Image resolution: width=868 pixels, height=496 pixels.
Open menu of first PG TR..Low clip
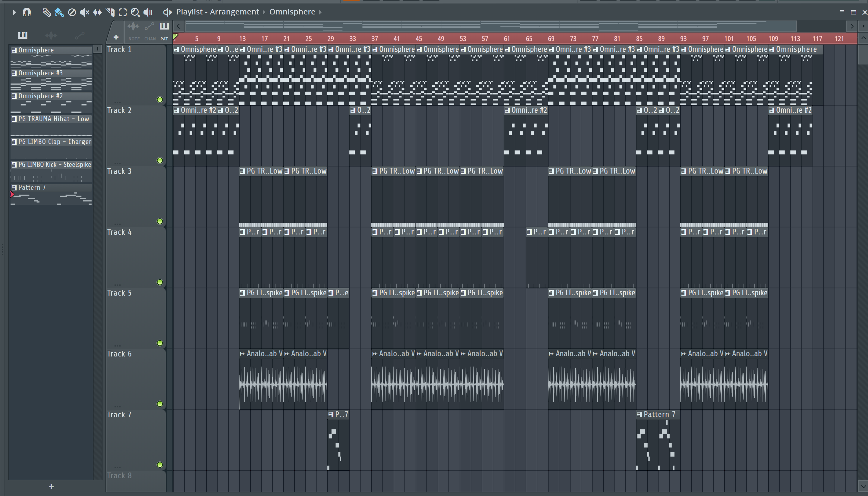pos(242,171)
